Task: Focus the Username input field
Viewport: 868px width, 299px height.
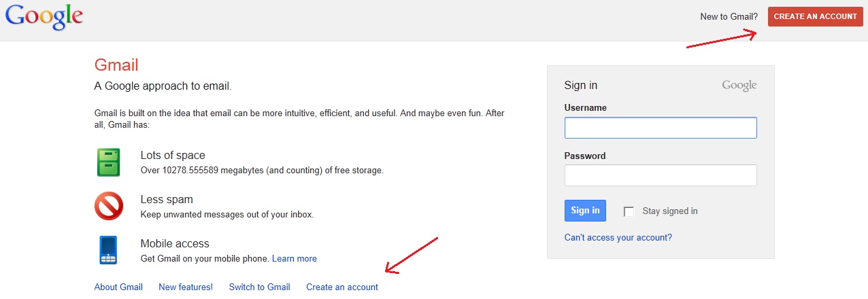Action: 661,128
